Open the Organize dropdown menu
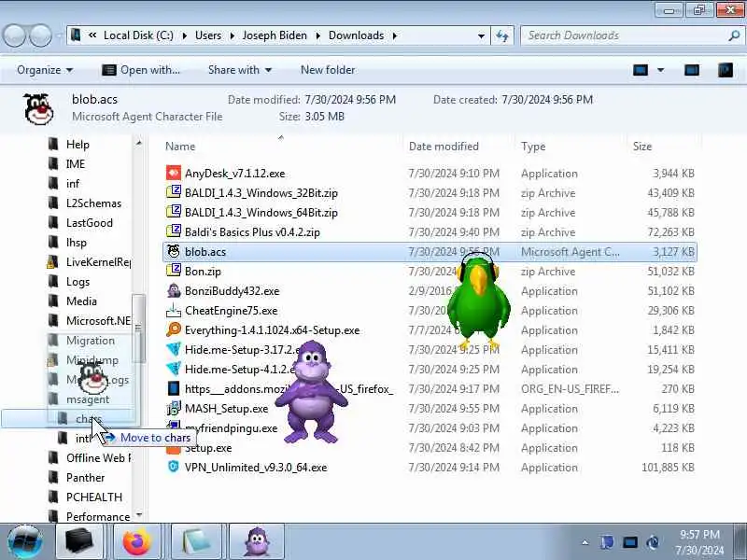 [x=45, y=70]
